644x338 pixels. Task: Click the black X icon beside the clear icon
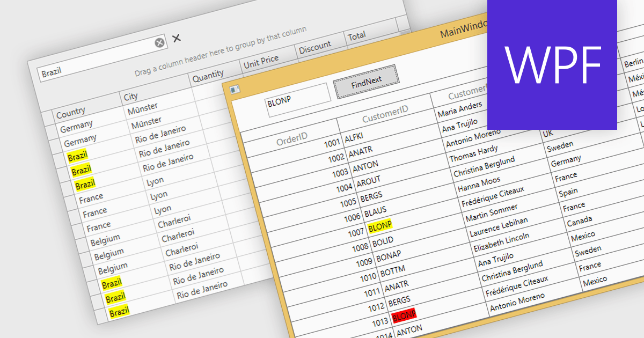click(176, 39)
